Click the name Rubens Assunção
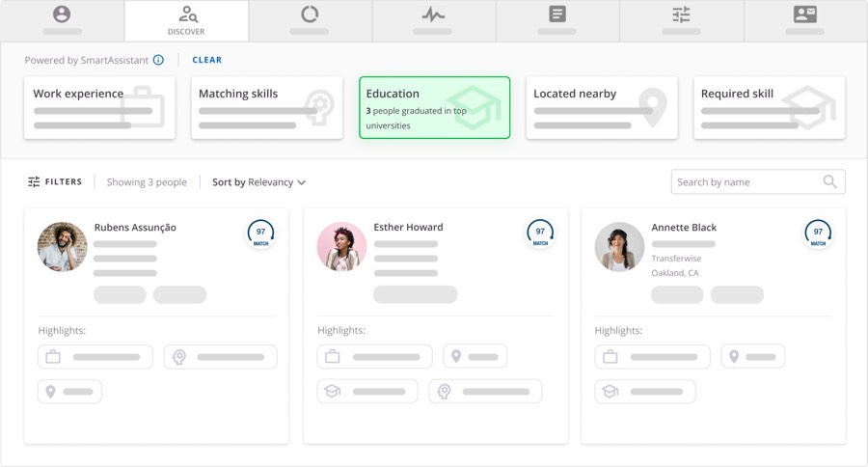Screen dimensions: 868x467 (x=135, y=227)
